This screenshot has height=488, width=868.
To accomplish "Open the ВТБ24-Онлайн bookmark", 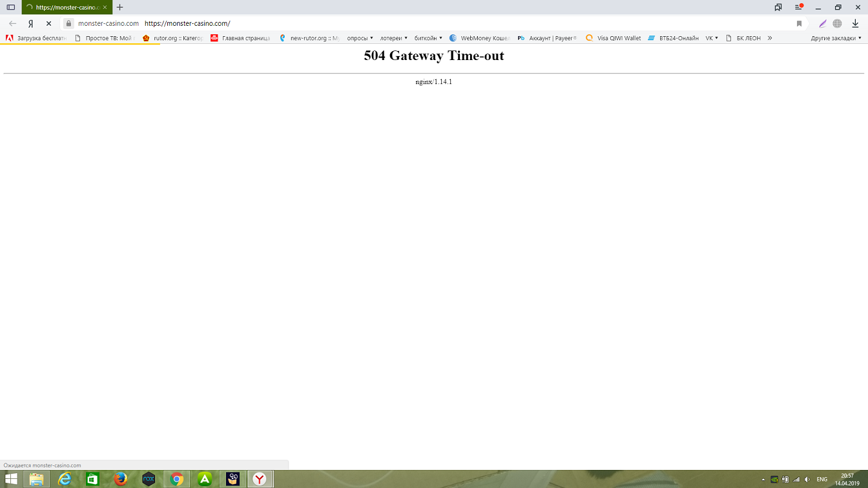I will tap(674, 38).
